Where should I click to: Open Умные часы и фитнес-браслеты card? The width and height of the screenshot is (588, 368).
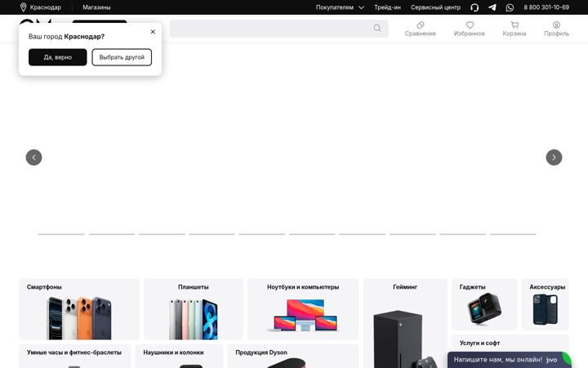75,357
